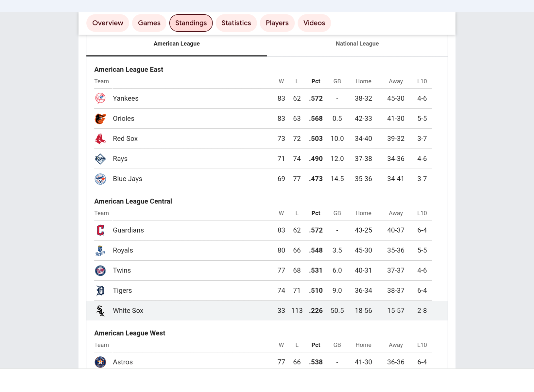
Task: Click Away header in AL Central table
Action: (396, 213)
